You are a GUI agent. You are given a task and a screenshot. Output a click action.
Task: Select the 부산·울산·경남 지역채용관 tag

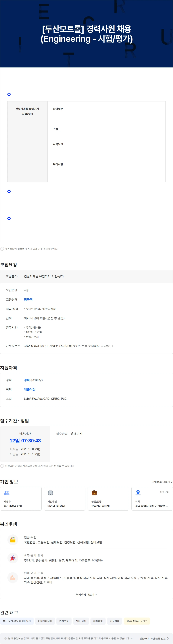click(17, 621)
